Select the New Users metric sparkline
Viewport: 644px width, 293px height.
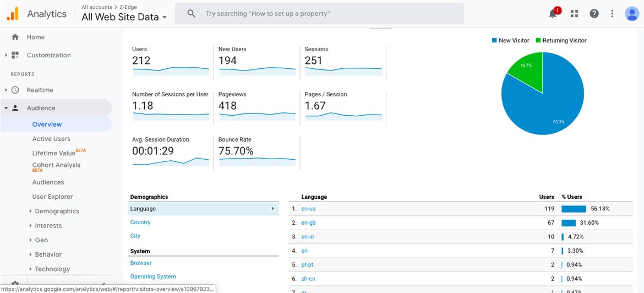pyautogui.click(x=257, y=70)
